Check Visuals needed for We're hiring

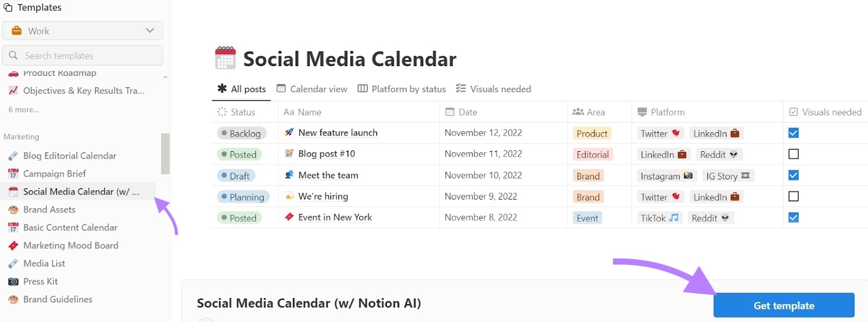(793, 196)
